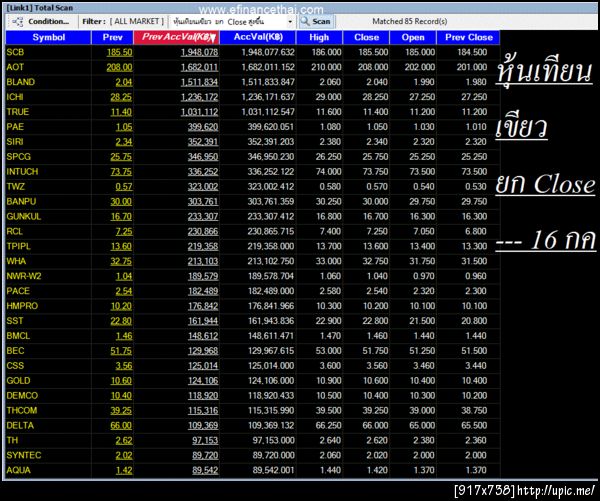Image resolution: width=600 pixels, height=501 pixels.
Task: Select the PACE symbol
Action: (18, 291)
